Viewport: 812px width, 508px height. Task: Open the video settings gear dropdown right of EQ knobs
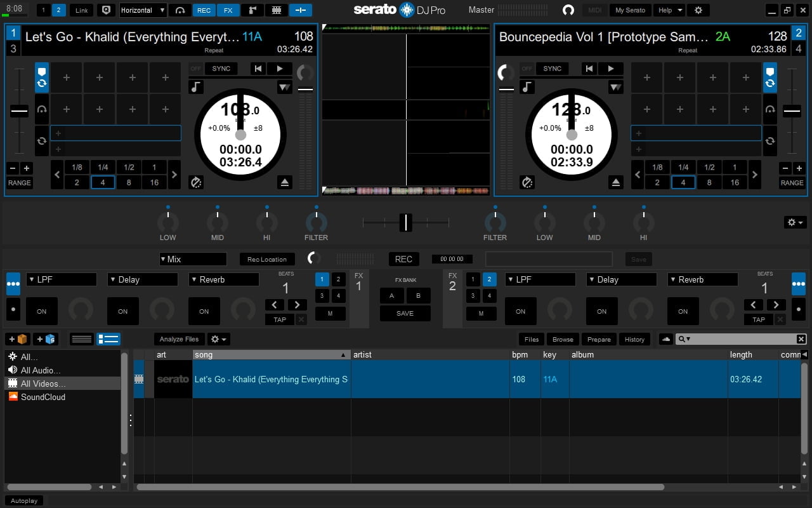tap(795, 222)
